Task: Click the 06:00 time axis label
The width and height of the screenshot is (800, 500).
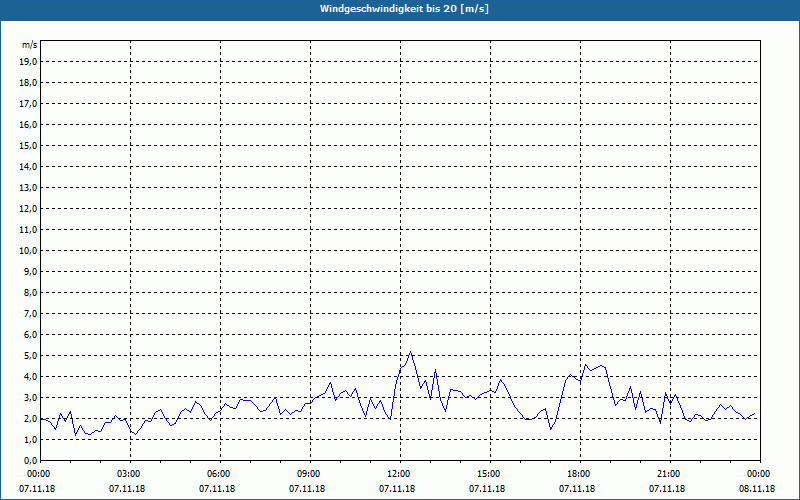Action: point(220,474)
